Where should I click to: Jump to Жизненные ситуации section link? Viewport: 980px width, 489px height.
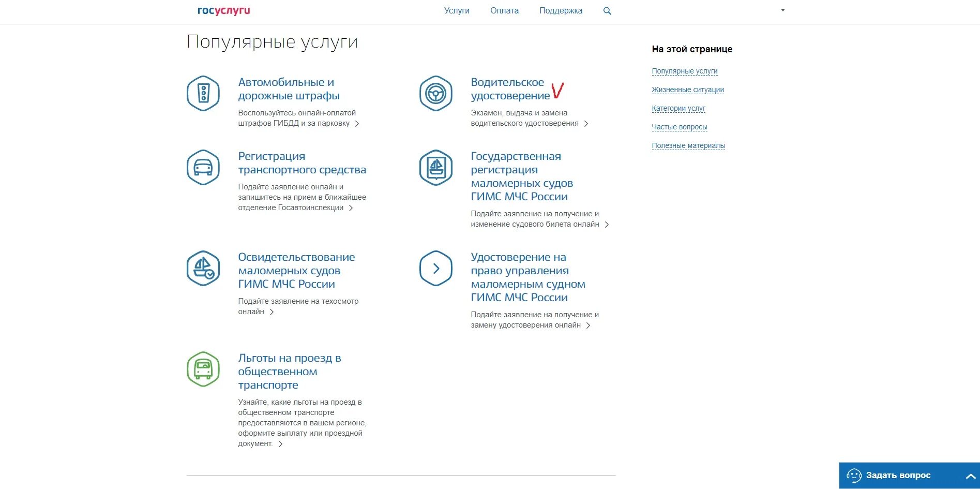[688, 90]
